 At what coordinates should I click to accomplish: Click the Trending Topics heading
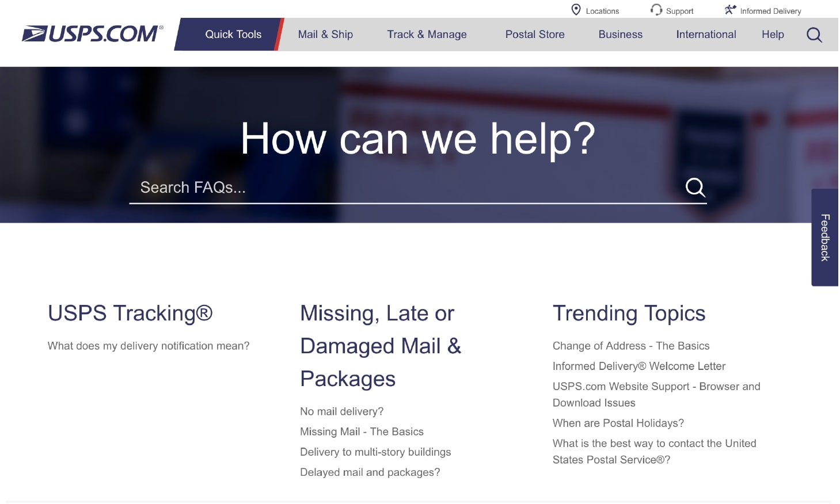click(629, 313)
